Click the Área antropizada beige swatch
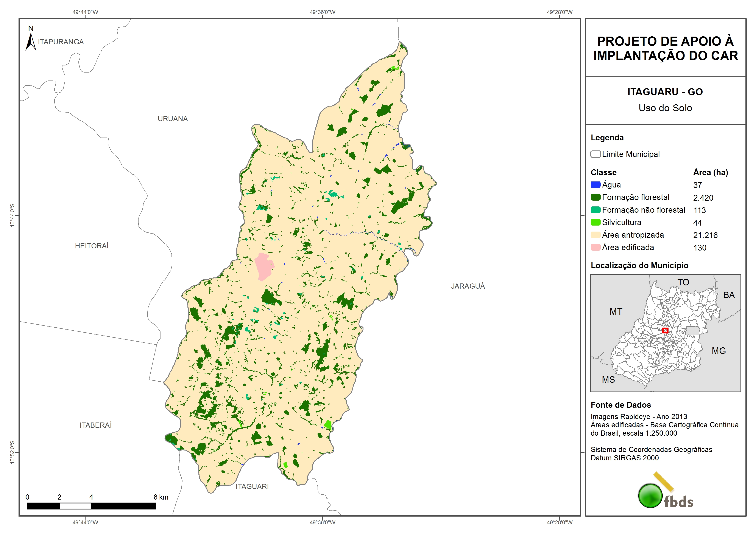Viewport: 756px width, 534px height. click(x=595, y=235)
